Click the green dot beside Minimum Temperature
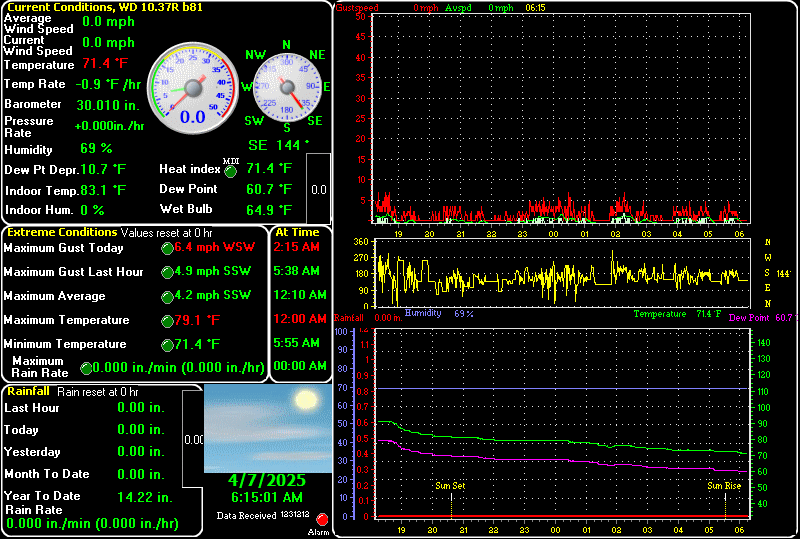This screenshot has width=800, height=539. click(x=167, y=345)
